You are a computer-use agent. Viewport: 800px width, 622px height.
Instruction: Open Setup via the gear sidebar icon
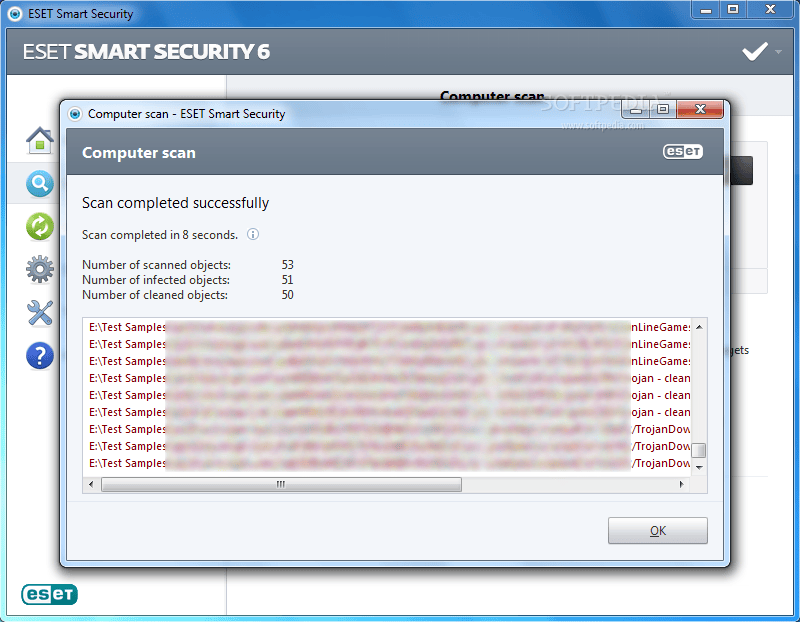40,269
